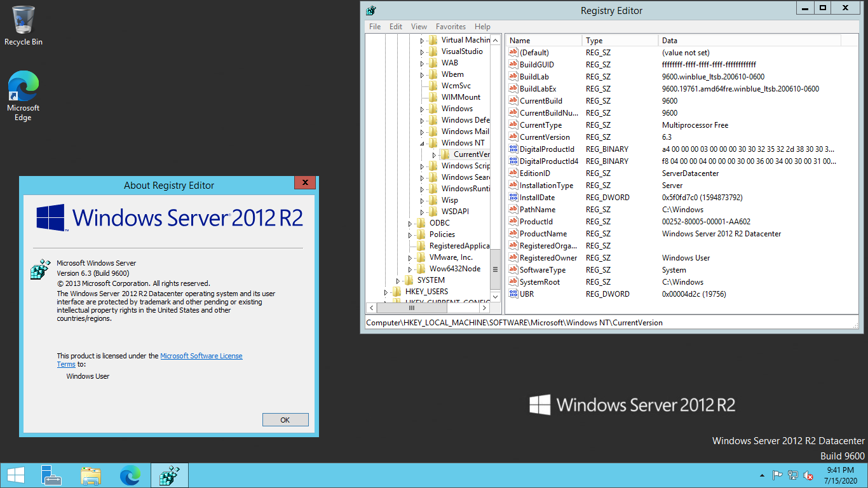
Task: Launch Microsoft Edge from the desktop shortcut
Action: [24, 95]
